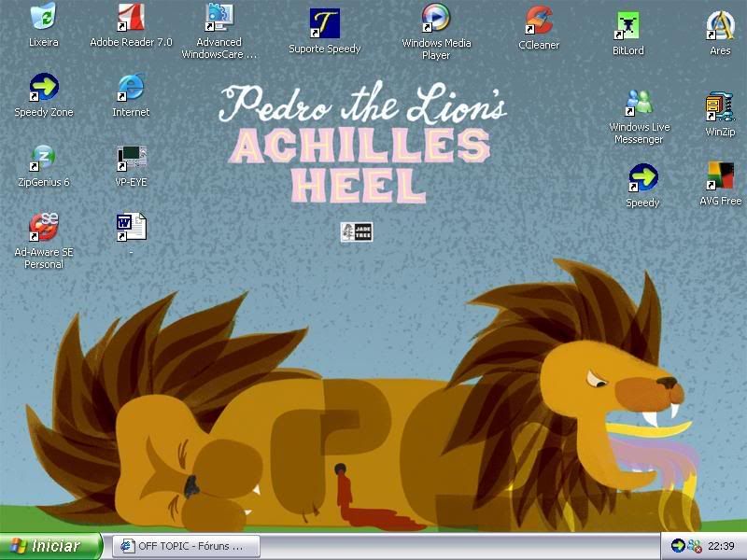Viewport: 747px width, 560px height.
Task: Click the Speedy arrow tray icon
Action: point(678,546)
